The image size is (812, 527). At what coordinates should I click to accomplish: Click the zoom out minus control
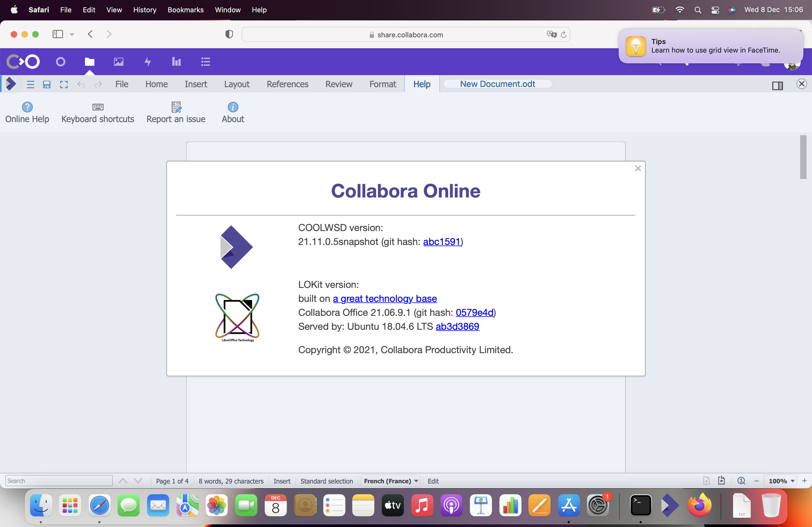pos(756,481)
